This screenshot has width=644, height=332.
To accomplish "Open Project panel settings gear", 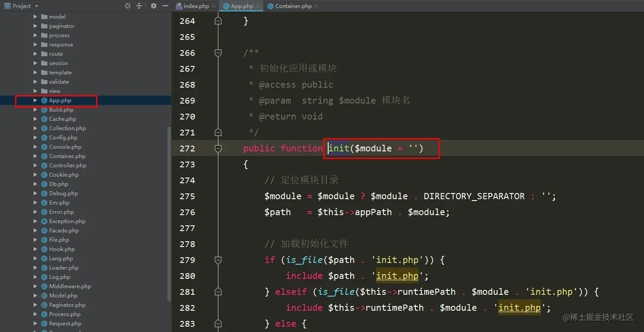I will click(x=154, y=6).
